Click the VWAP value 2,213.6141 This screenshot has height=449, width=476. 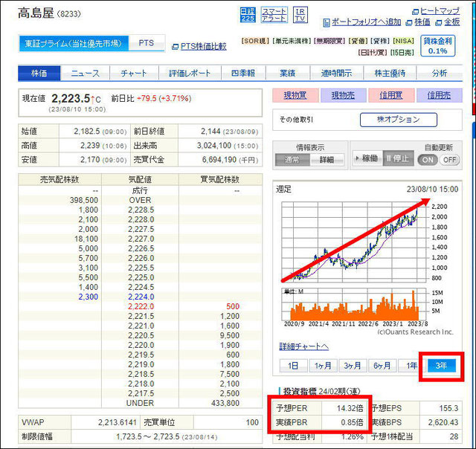point(118,422)
